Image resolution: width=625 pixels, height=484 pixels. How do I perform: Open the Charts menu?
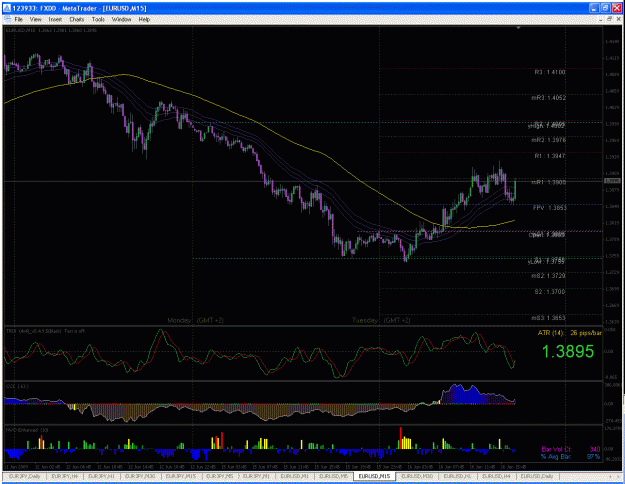tap(77, 19)
